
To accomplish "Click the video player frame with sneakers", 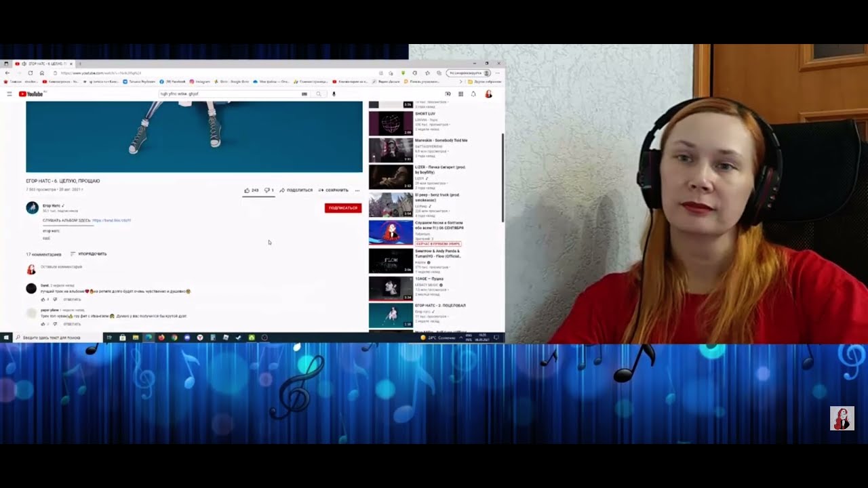I will 194,137.
